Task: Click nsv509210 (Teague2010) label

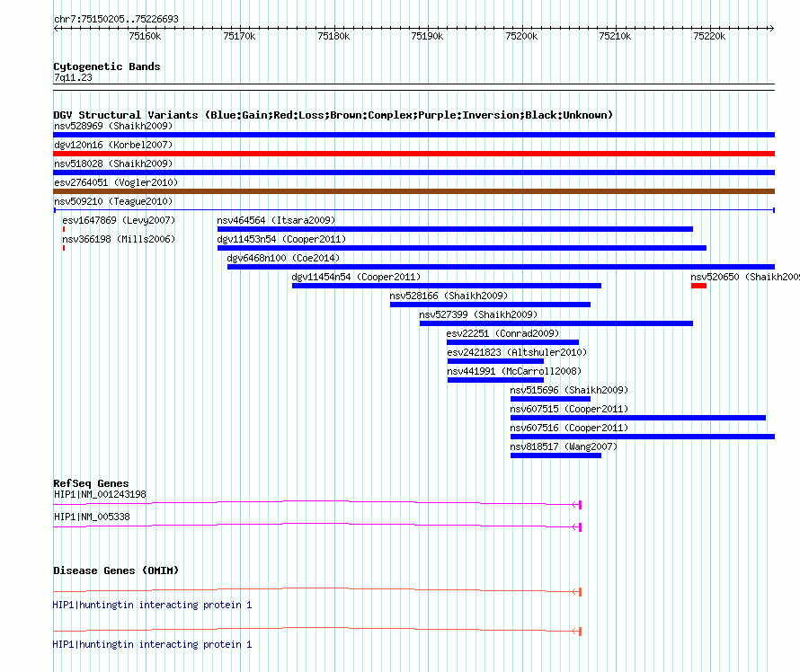Action: pyautogui.click(x=113, y=201)
